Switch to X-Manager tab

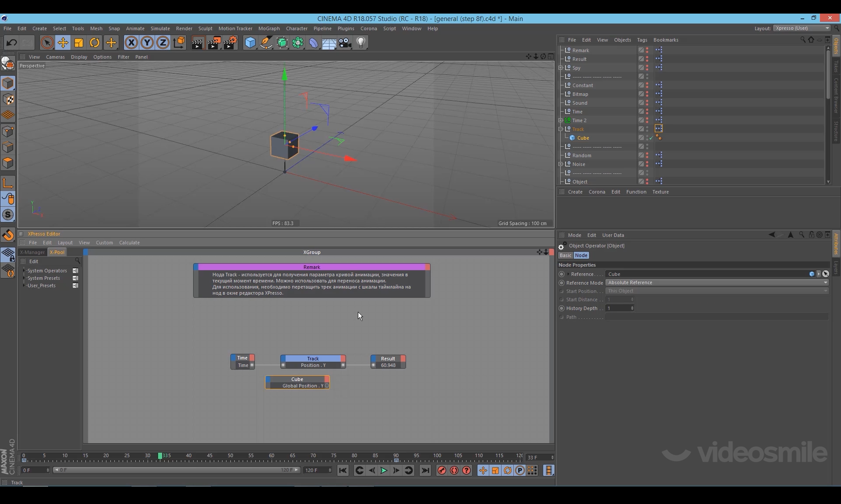click(x=32, y=252)
